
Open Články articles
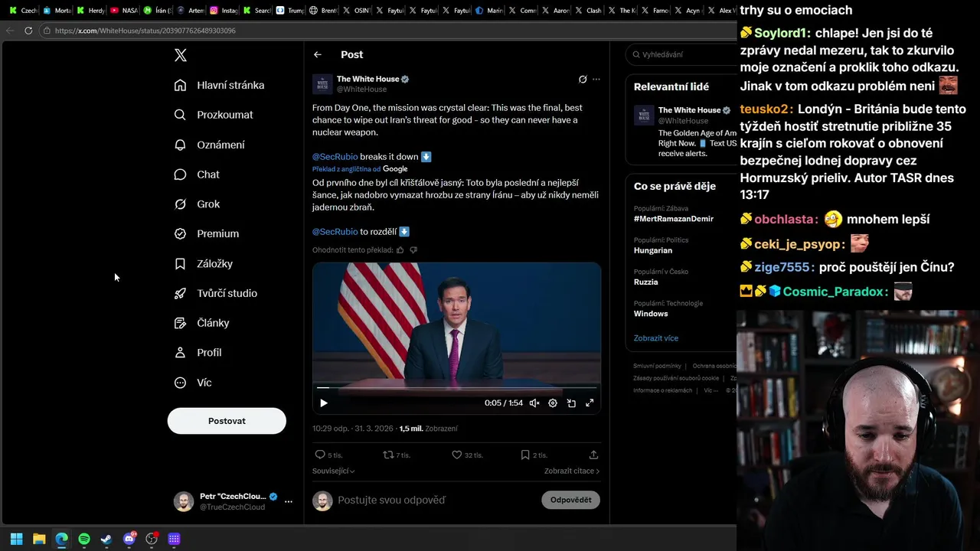[x=201, y=323]
